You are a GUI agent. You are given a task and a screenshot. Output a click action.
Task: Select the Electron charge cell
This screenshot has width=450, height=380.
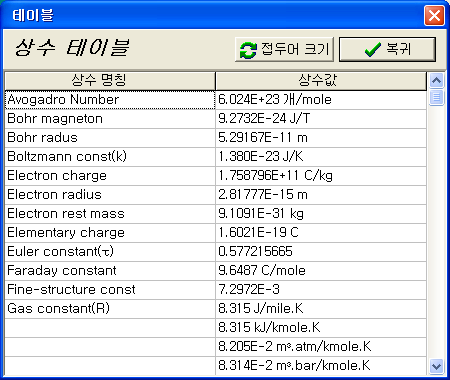[110, 176]
